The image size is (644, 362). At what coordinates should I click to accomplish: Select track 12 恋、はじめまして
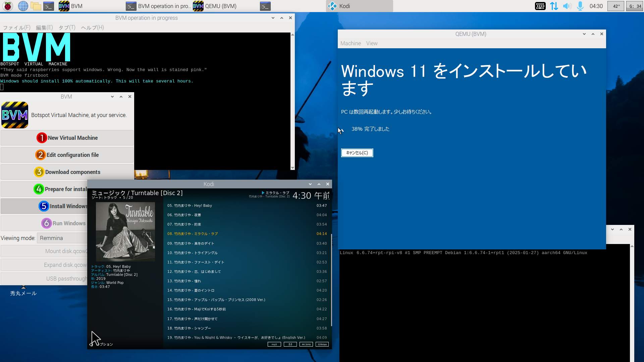click(247, 271)
